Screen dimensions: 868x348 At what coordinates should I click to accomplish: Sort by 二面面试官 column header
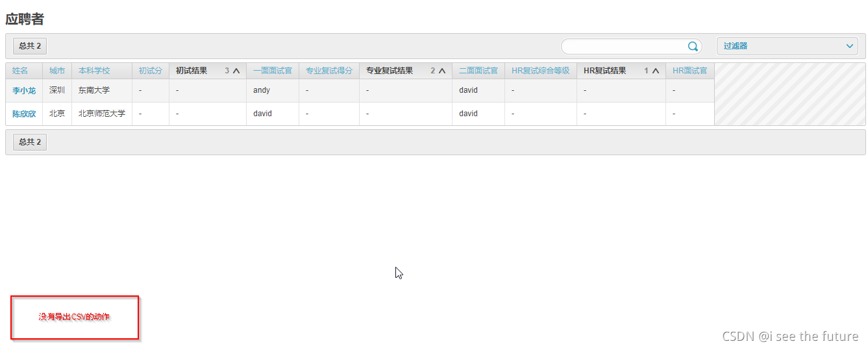click(x=478, y=71)
